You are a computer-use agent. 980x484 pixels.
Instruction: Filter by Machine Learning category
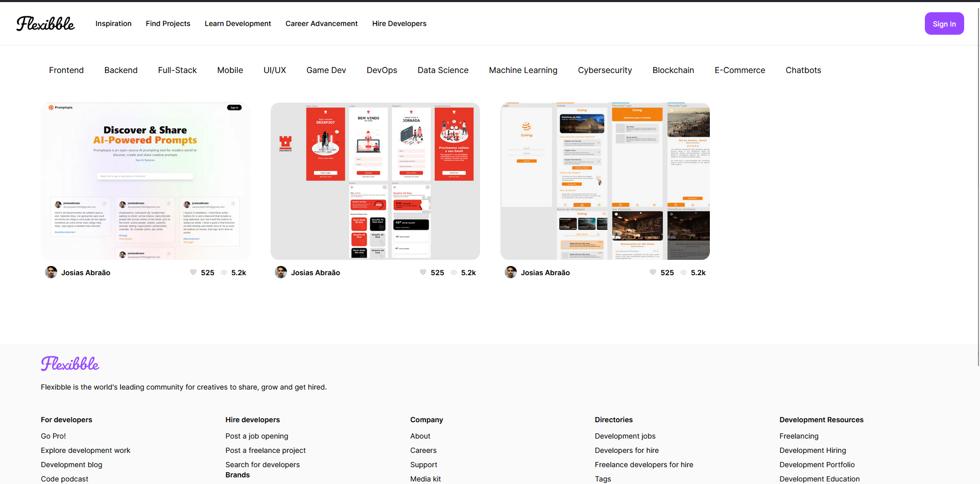coord(523,70)
